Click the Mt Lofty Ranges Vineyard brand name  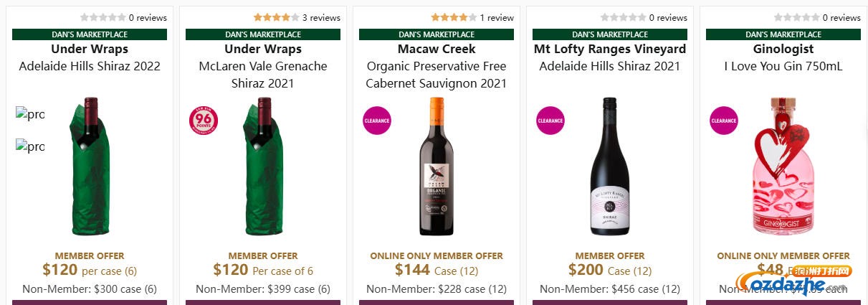tap(610, 49)
